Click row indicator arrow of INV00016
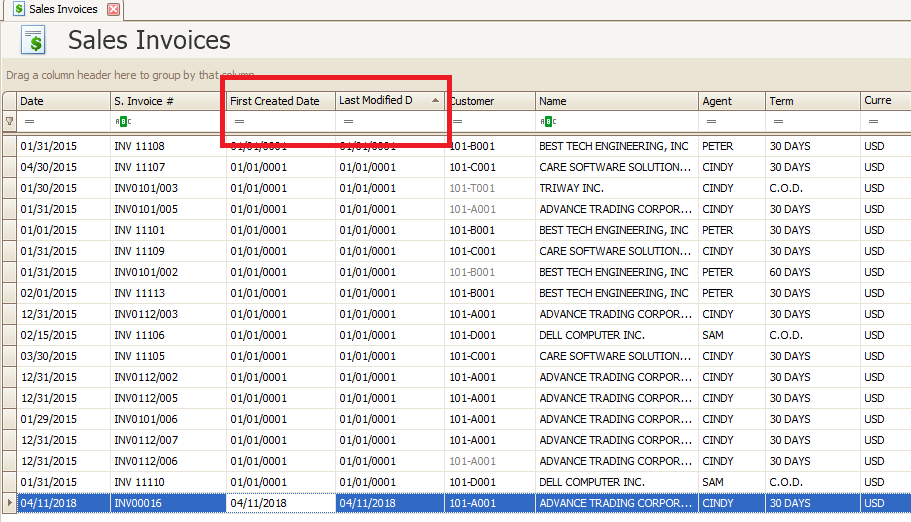Image resolution: width=911 pixels, height=522 pixels. pos(9,503)
